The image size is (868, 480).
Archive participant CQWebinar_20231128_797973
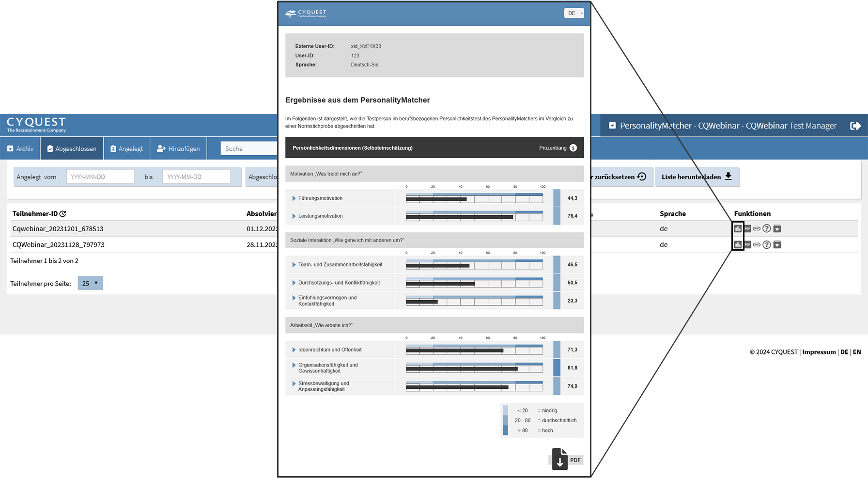click(x=777, y=245)
